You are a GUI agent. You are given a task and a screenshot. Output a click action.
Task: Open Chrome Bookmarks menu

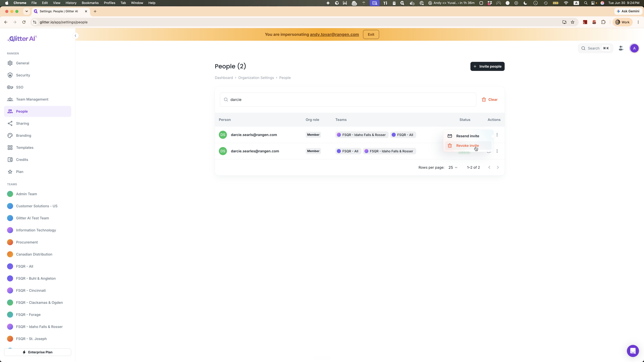tap(90, 3)
